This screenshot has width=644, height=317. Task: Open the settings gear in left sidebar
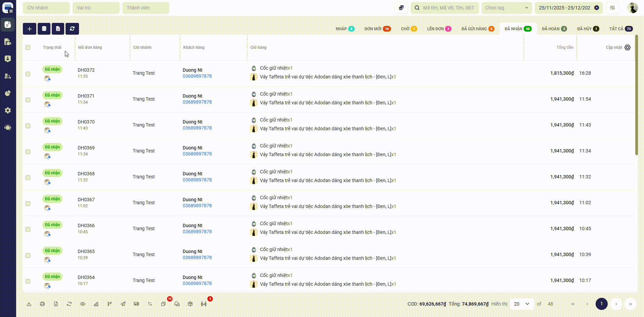(8, 110)
